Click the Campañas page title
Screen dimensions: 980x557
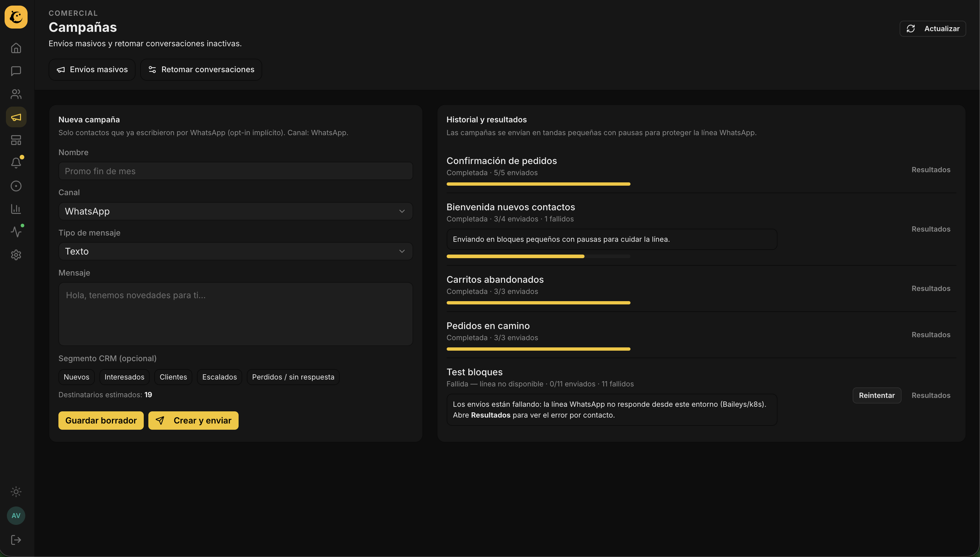tap(83, 27)
